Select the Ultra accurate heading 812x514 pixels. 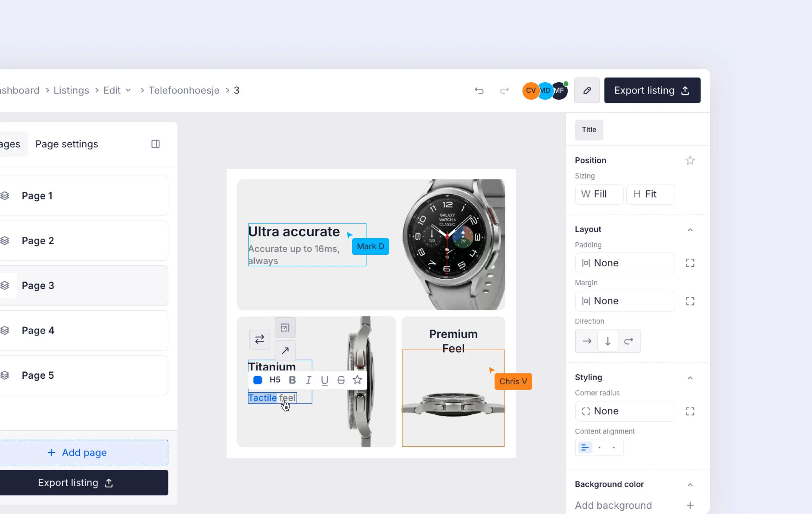pyautogui.click(x=294, y=231)
